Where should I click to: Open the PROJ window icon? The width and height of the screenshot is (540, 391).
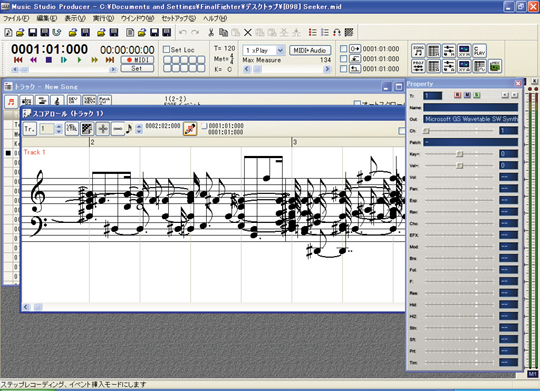(x=418, y=66)
